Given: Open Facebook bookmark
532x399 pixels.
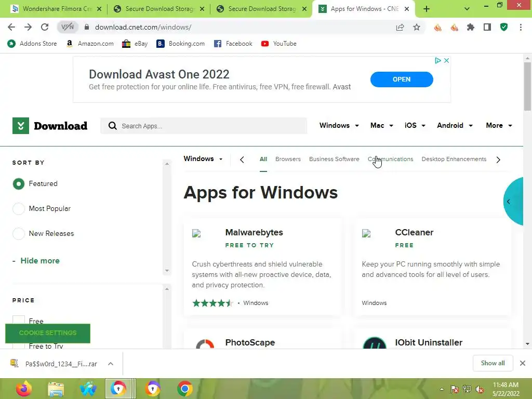Looking at the screenshot, I should pos(233,44).
